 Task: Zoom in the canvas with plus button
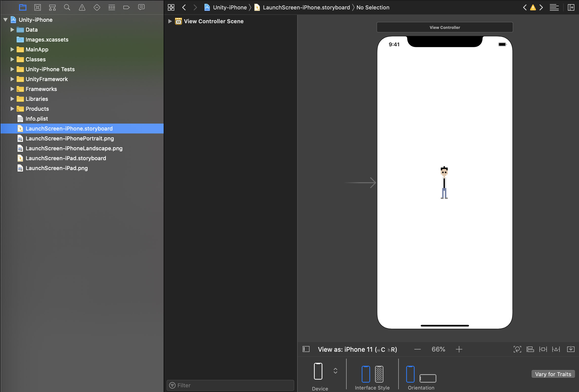[x=459, y=349]
